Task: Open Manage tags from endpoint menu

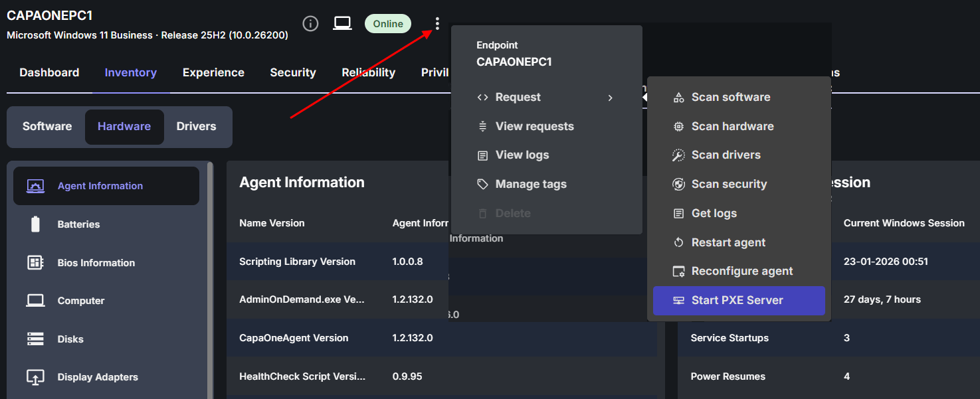Action: click(x=546, y=185)
